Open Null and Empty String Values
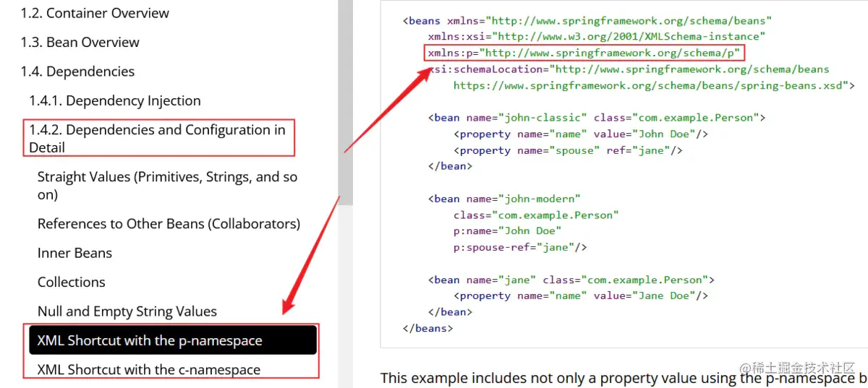 [127, 311]
